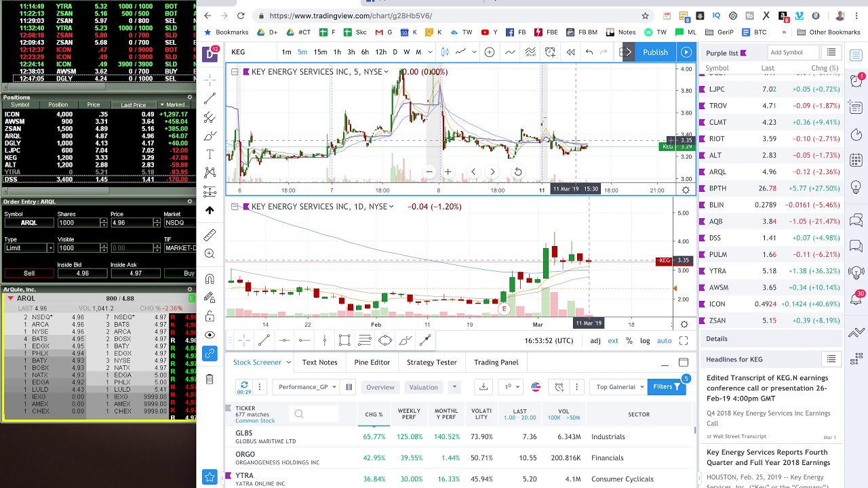Image resolution: width=868 pixels, height=488 pixels.
Task: Select RIOT row in the watchlist
Action: pyautogui.click(x=772, y=139)
